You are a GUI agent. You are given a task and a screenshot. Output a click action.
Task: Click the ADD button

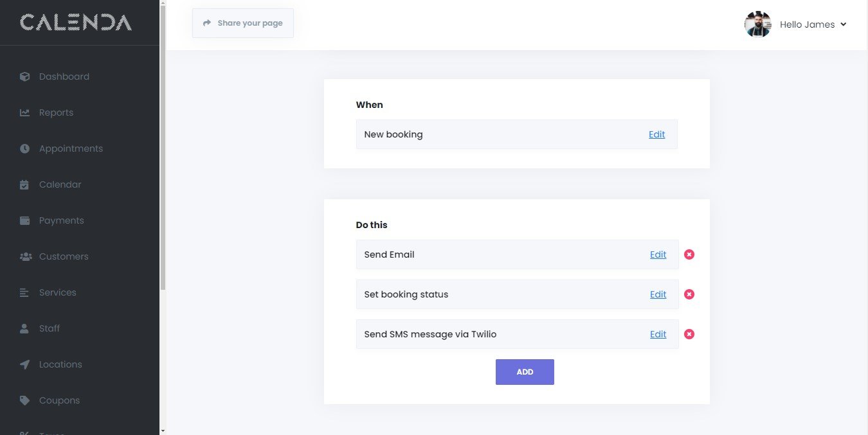[525, 372]
